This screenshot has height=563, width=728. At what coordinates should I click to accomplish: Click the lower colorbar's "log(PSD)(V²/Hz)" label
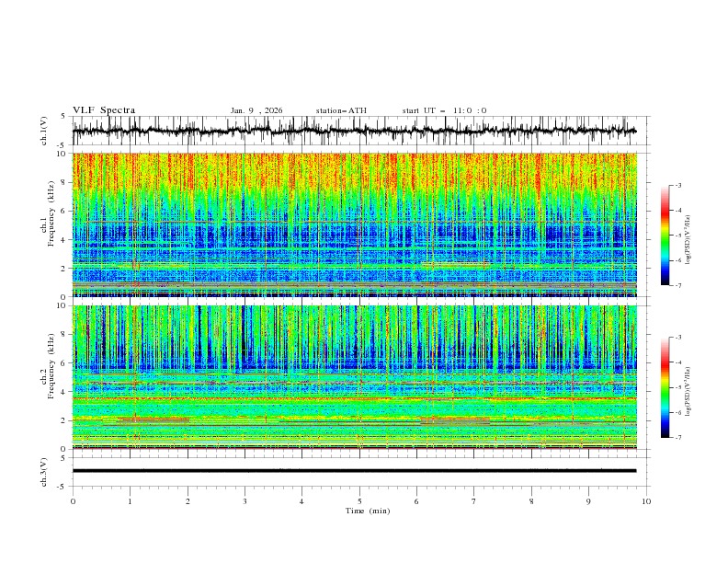(x=688, y=392)
